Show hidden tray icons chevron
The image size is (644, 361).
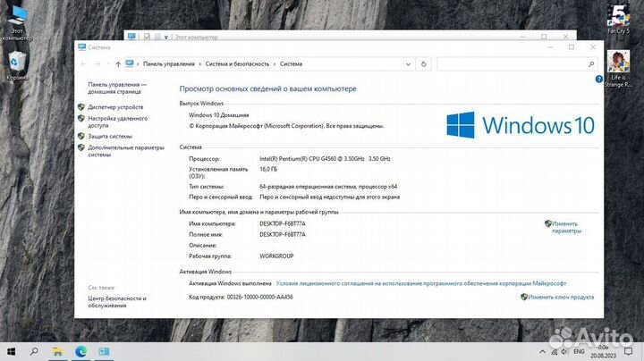click(x=542, y=351)
